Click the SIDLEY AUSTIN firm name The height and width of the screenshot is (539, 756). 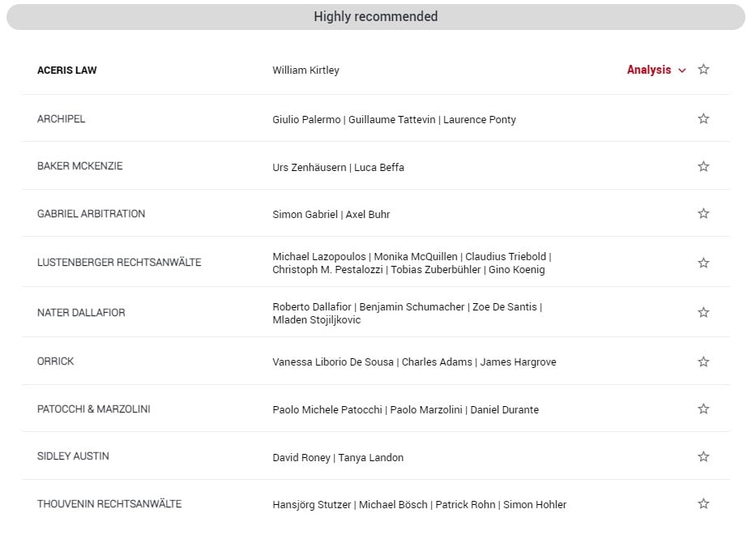click(73, 456)
